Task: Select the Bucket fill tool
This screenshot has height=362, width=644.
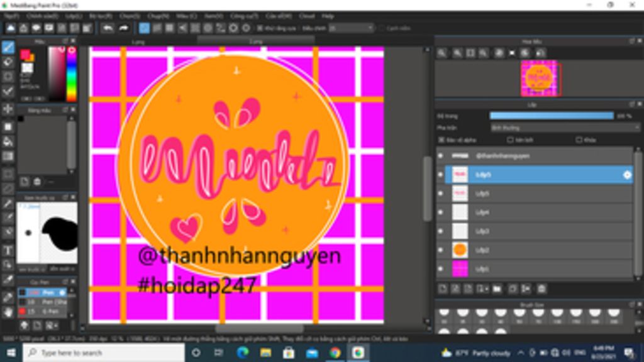Action: 8,141
